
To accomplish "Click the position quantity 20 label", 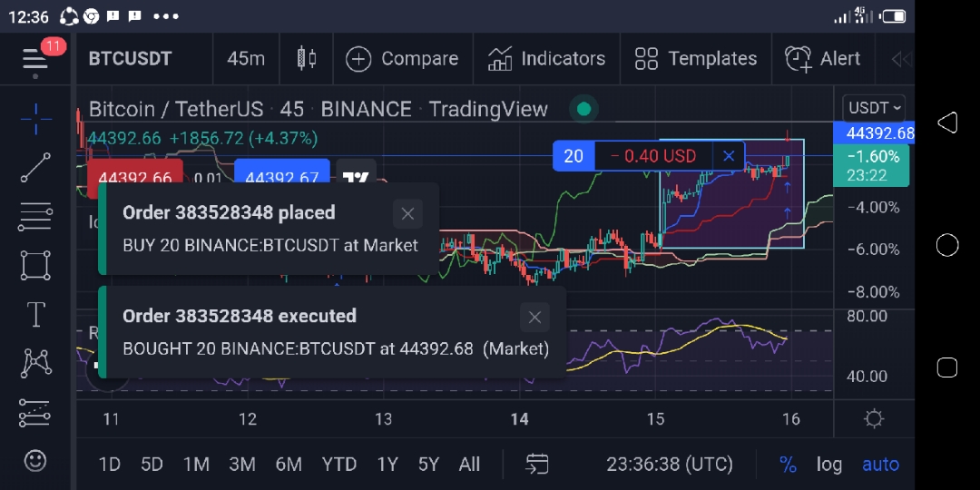I will [x=573, y=156].
